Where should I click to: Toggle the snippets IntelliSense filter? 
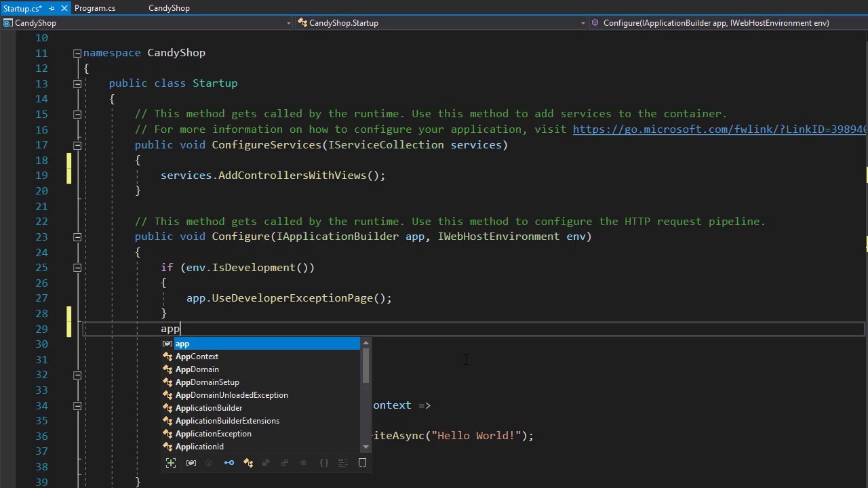[x=343, y=463]
